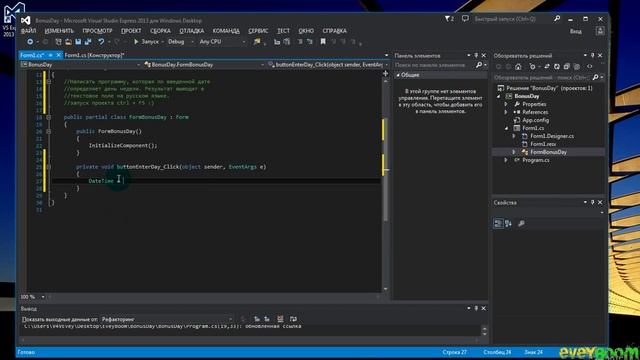Click the comment-out selected lines icon
The width and height of the screenshot is (640, 360).
point(300,42)
